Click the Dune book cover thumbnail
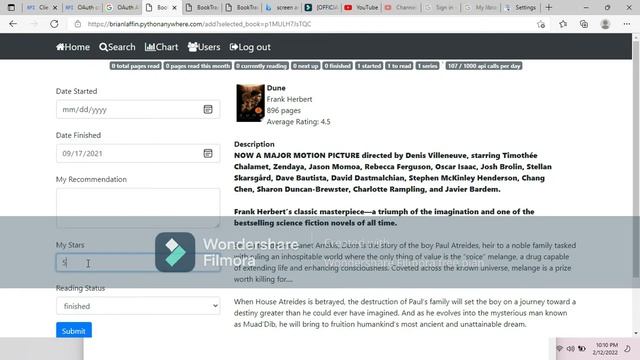Screen dimensions: 640x360 250,103
